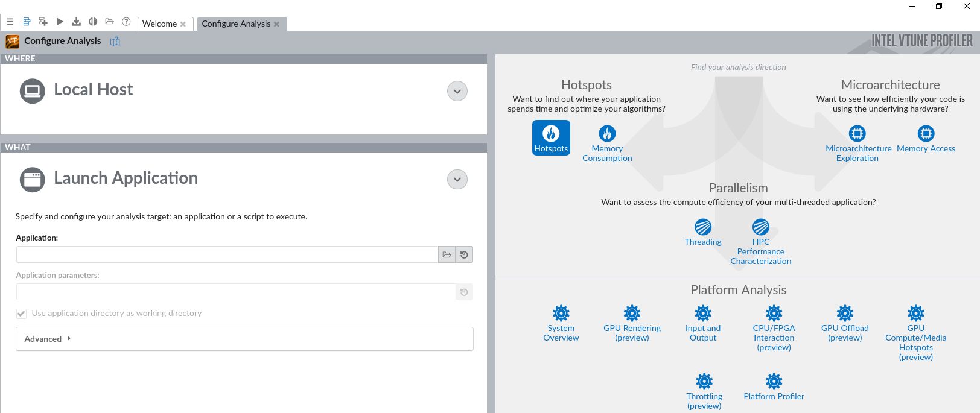Viewport: 980px width, 413px height.
Task: Close the Welcome tab
Action: pos(183,24)
